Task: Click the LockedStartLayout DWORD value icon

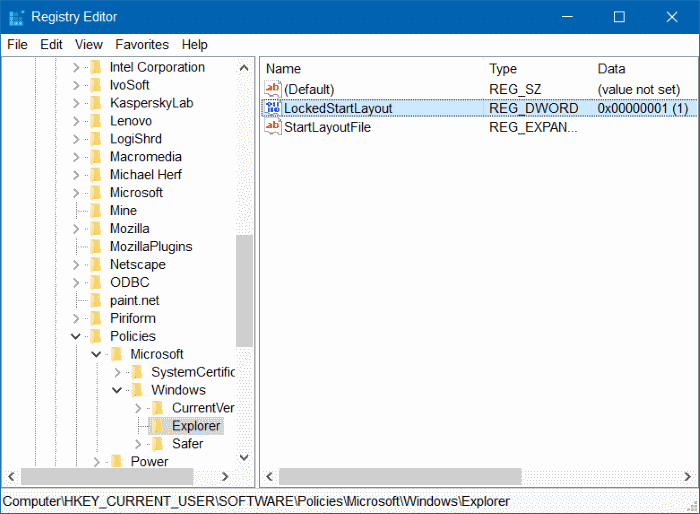Action: click(273, 108)
